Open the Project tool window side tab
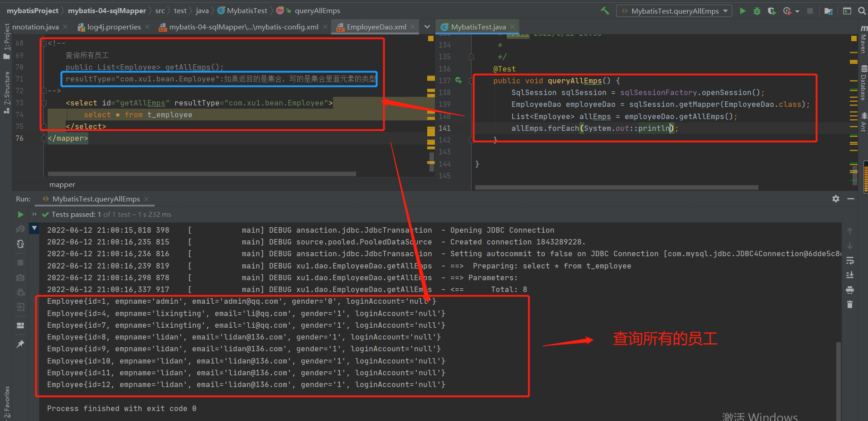The width and height of the screenshot is (868, 421). click(x=6, y=42)
